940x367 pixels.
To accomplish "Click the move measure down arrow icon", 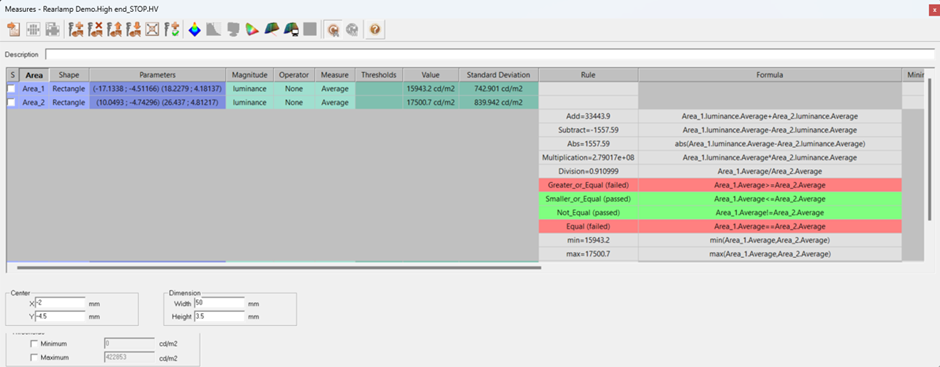I will [133, 29].
